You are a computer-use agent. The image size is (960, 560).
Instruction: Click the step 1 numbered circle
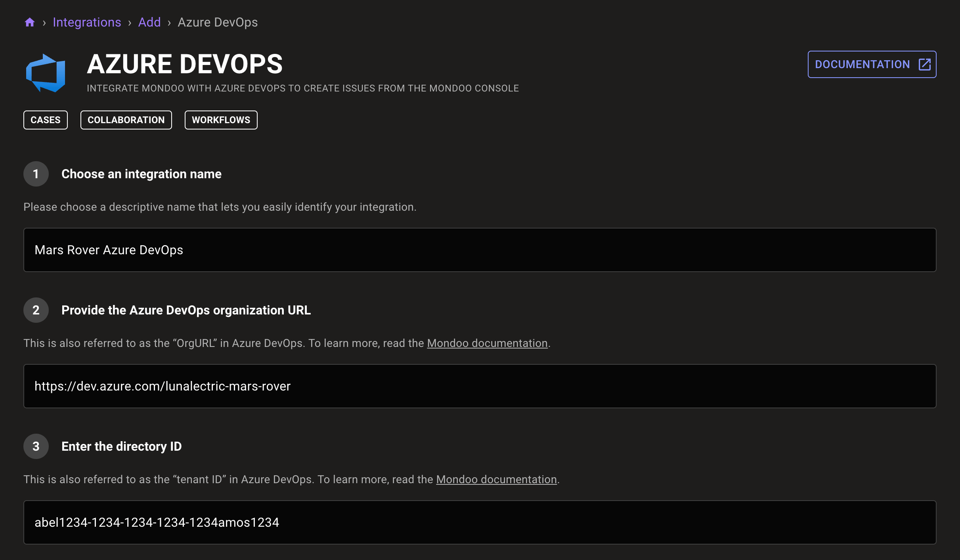36,174
